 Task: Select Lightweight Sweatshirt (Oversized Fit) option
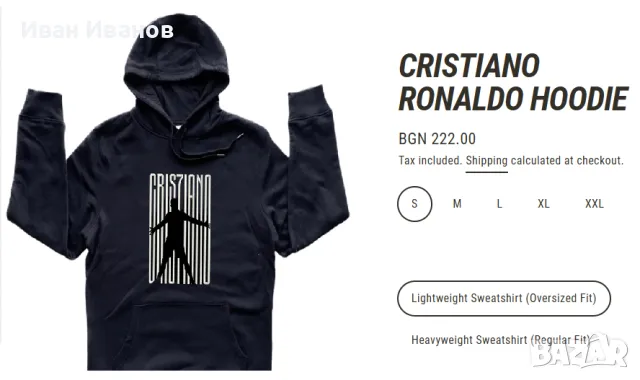[x=504, y=298]
